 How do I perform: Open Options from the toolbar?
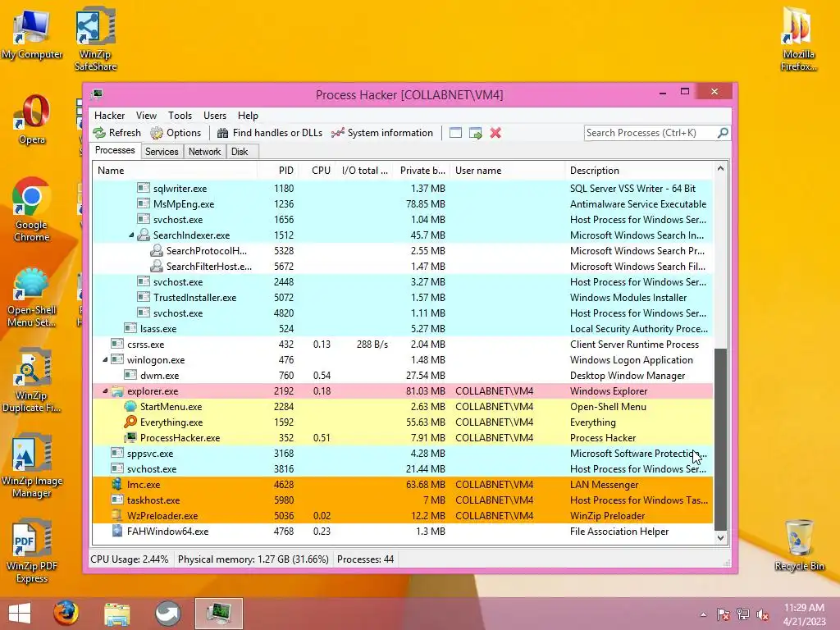(176, 133)
